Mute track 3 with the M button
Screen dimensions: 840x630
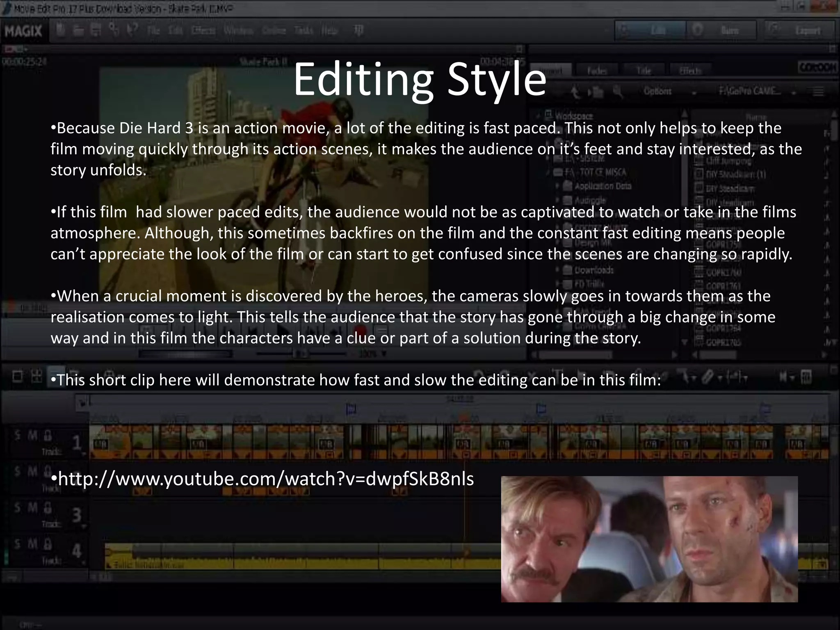pos(33,508)
